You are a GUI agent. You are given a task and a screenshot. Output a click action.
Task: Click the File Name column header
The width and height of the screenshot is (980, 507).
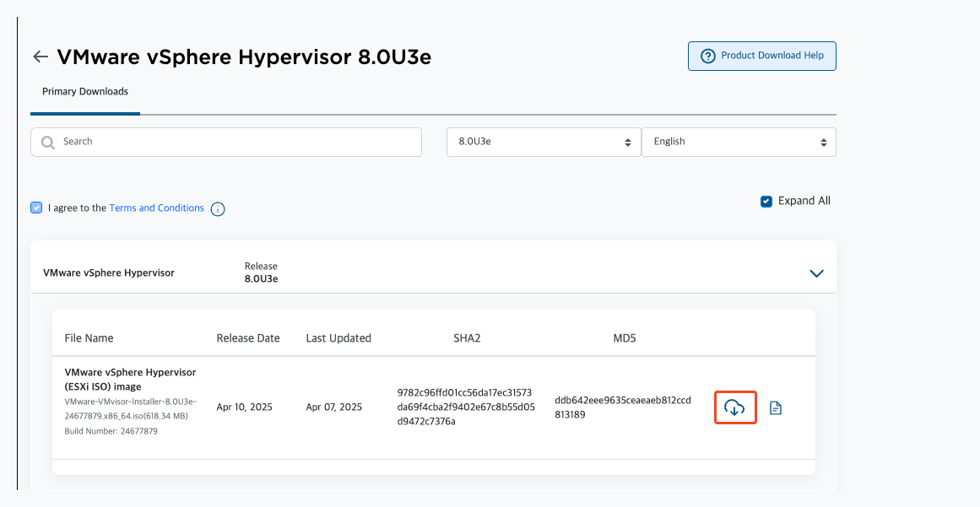coord(89,337)
